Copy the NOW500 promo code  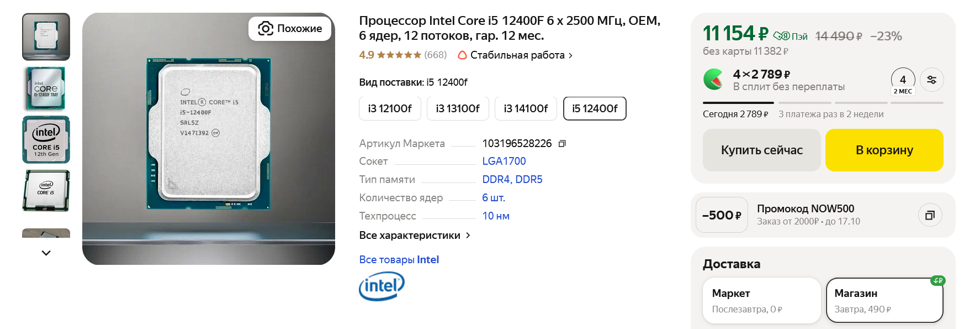click(x=930, y=215)
